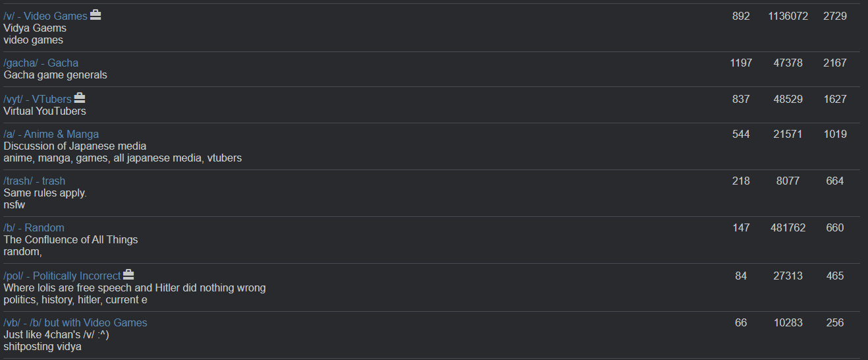Click the briefcase icon beside /vyt/ VTubers

tap(80, 98)
